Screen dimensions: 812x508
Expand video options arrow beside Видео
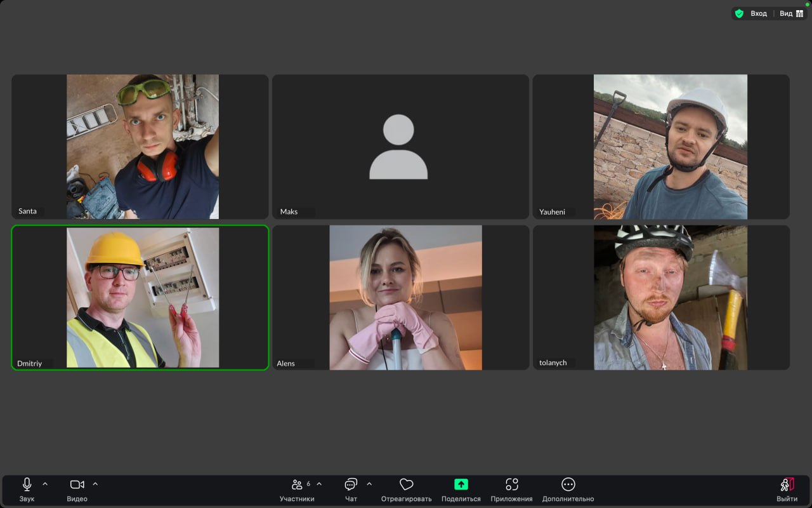pyautogui.click(x=95, y=484)
